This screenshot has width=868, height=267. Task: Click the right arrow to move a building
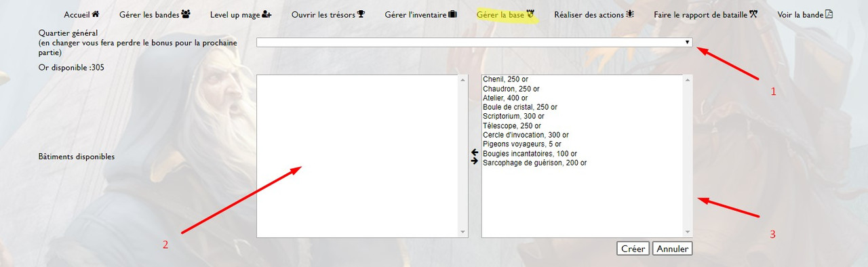tap(475, 161)
